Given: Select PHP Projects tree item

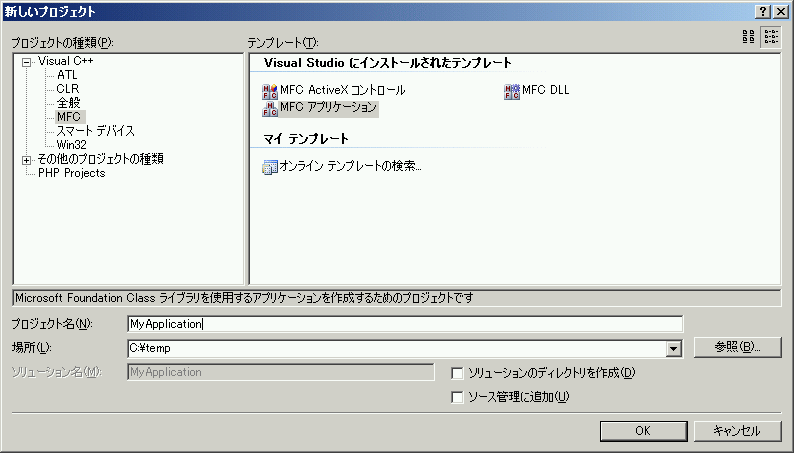Looking at the screenshot, I should pyautogui.click(x=71, y=173).
